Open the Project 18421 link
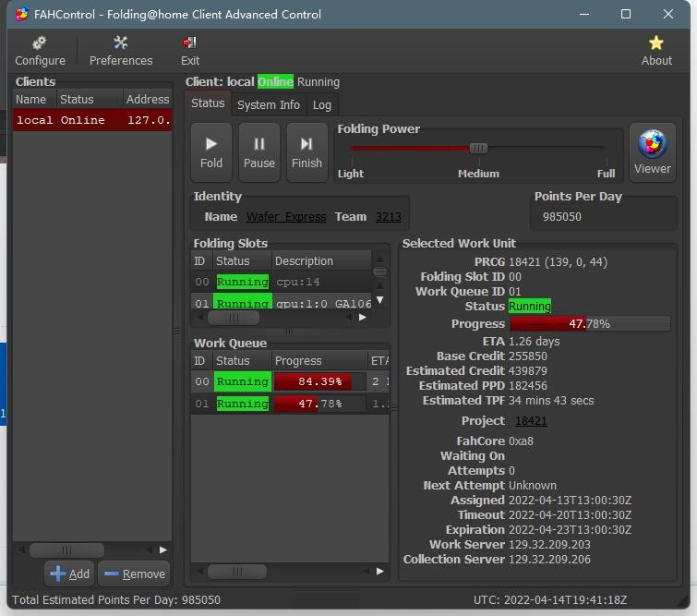 pyautogui.click(x=531, y=421)
